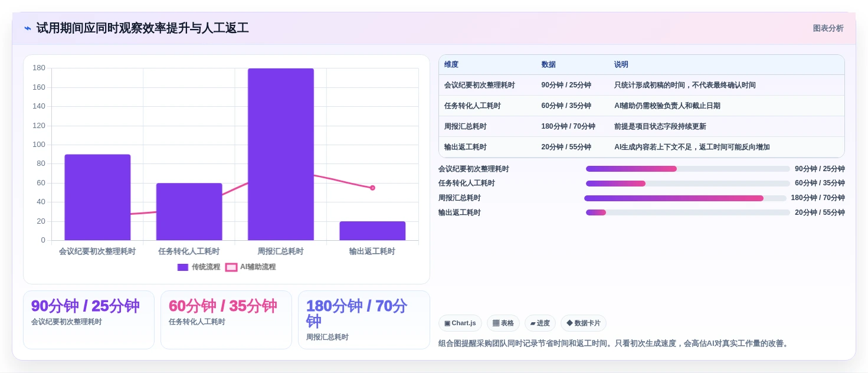Click the title 试用期间应同时观察效率提升与人工返工
Viewport: 868px width, 373px height.
point(142,28)
